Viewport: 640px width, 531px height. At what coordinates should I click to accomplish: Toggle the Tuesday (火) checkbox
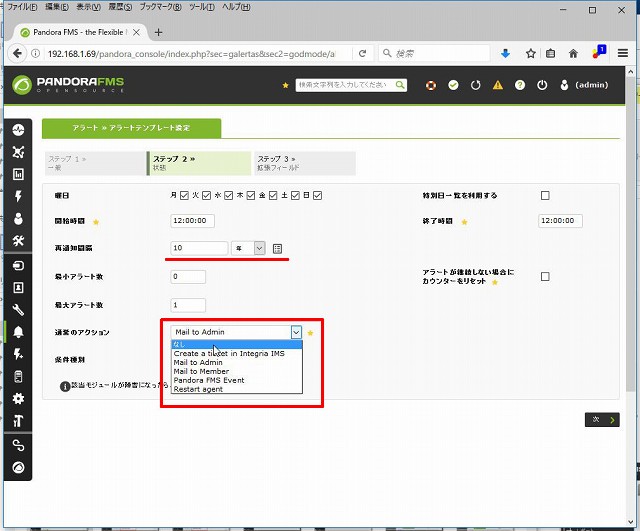207,196
